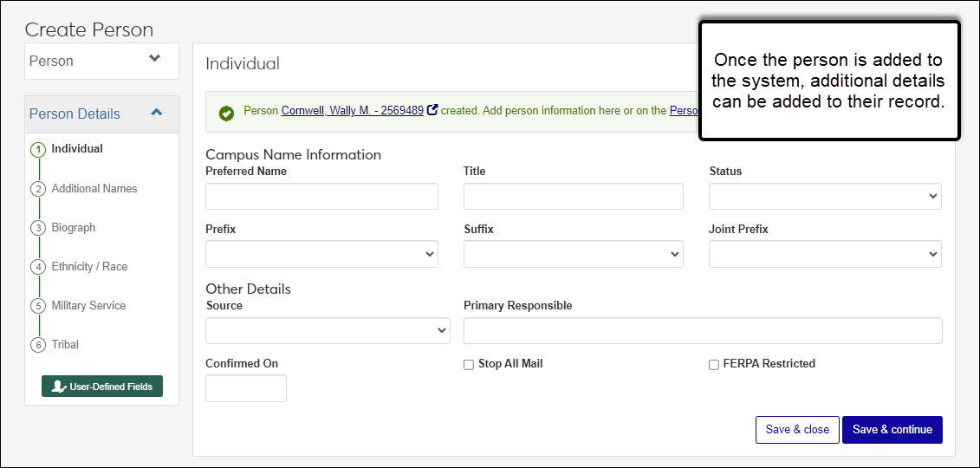Enable the Stop All Mail checkbox

(469, 365)
